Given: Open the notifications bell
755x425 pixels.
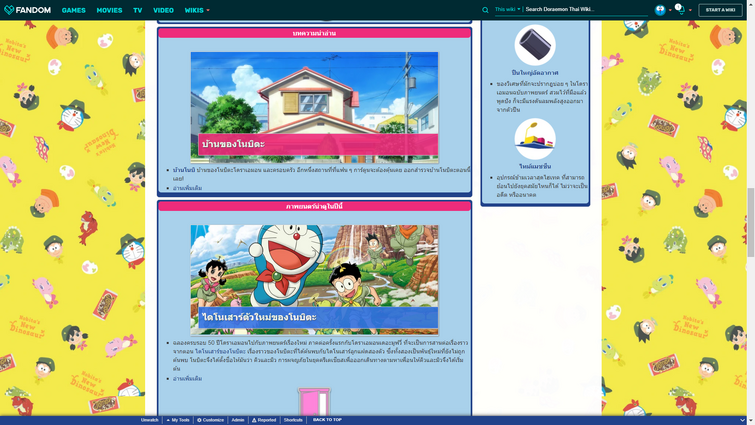Looking at the screenshot, I should coord(681,10).
